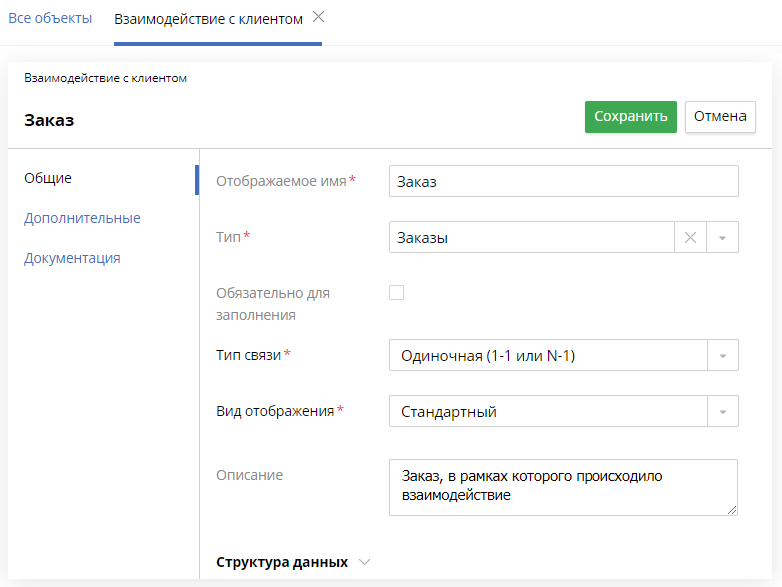Switch to the Все объекты tab
Viewport: 782px width, 587px height.
50,19
